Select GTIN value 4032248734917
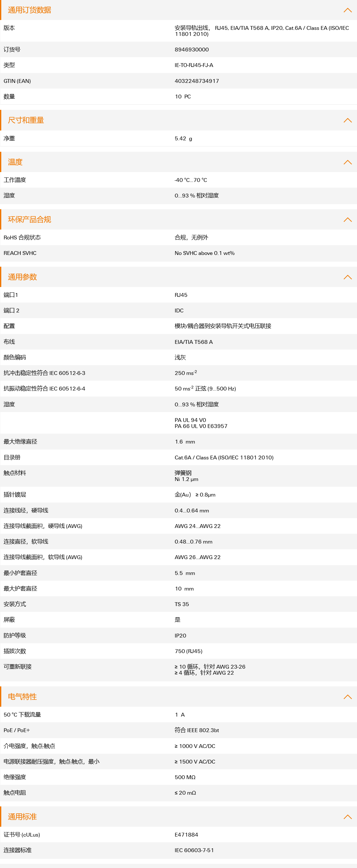 197,81
